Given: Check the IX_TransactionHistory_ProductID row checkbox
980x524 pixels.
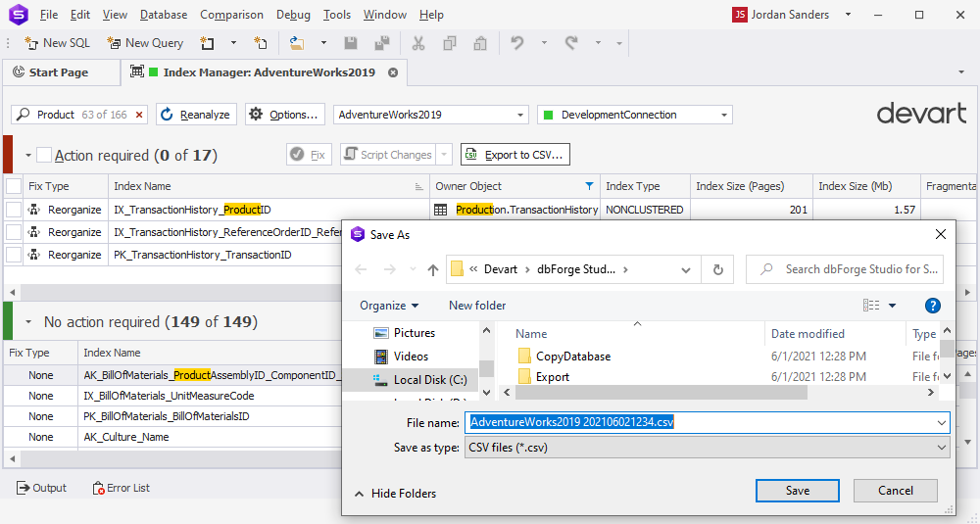Looking at the screenshot, I should pos(13,210).
